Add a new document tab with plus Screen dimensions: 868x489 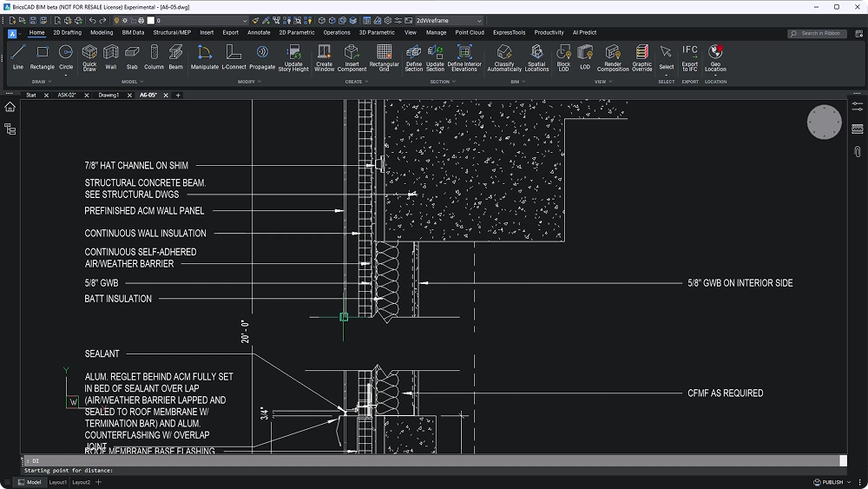(178, 96)
